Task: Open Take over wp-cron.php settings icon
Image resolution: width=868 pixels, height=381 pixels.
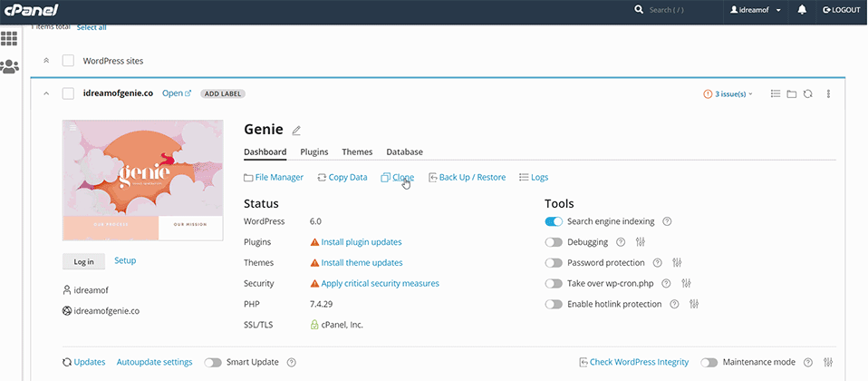Action: click(x=687, y=283)
